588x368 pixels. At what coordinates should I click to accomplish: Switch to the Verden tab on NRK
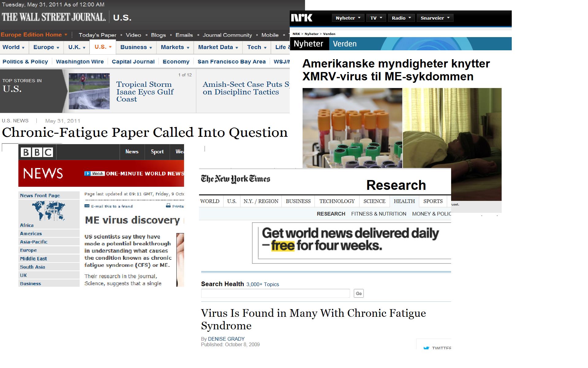pyautogui.click(x=345, y=44)
